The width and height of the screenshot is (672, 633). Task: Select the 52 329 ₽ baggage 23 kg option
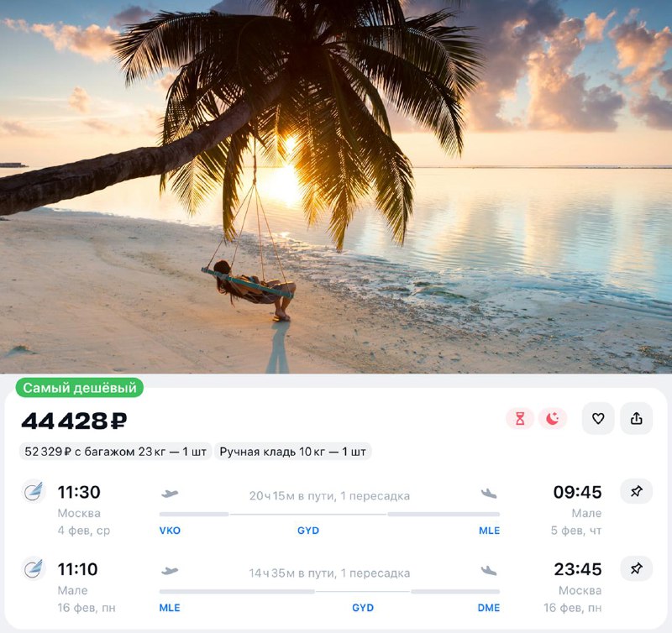pyautogui.click(x=115, y=452)
